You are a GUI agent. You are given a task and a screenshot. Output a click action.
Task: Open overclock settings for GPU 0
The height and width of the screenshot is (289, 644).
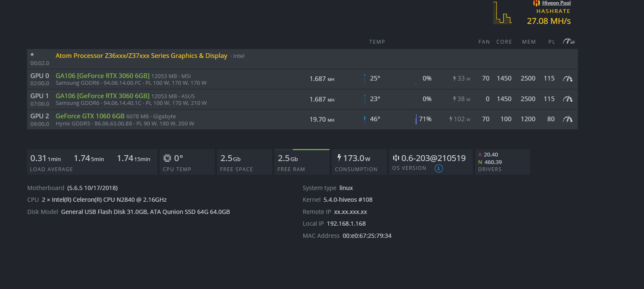(x=567, y=78)
